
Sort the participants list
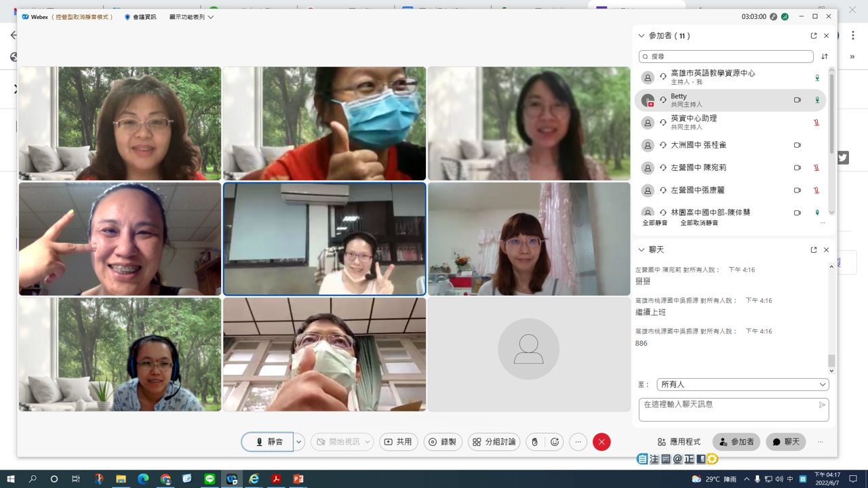[x=825, y=57]
